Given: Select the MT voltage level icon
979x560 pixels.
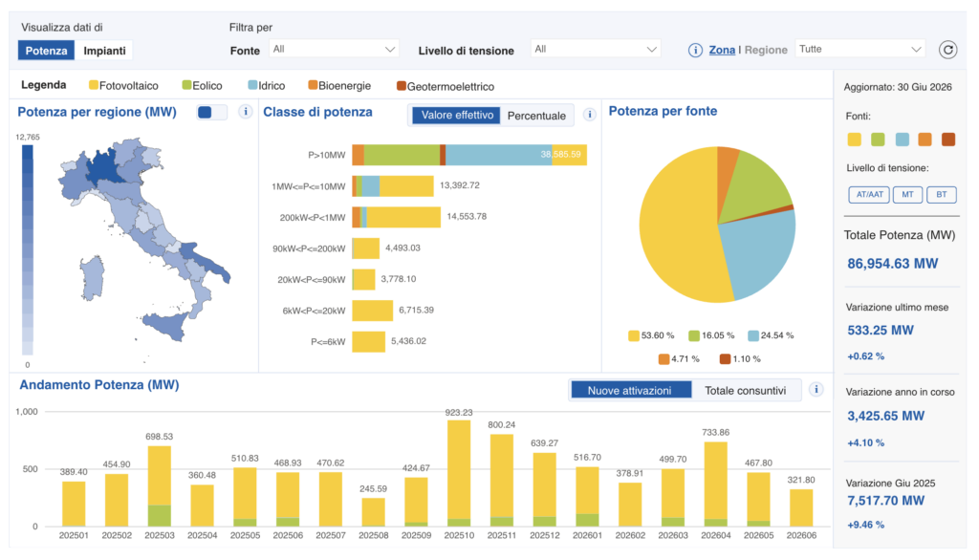Looking at the screenshot, I should pyautogui.click(x=907, y=195).
